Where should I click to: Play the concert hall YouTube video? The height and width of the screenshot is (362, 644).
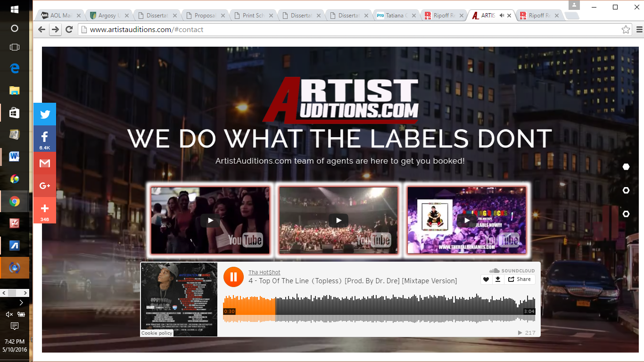339,220
